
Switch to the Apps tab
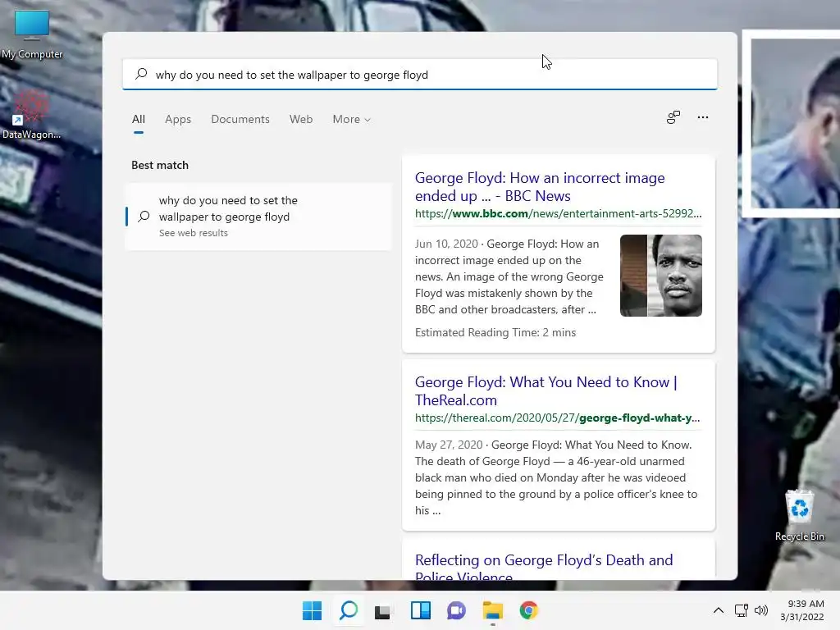[x=178, y=119]
